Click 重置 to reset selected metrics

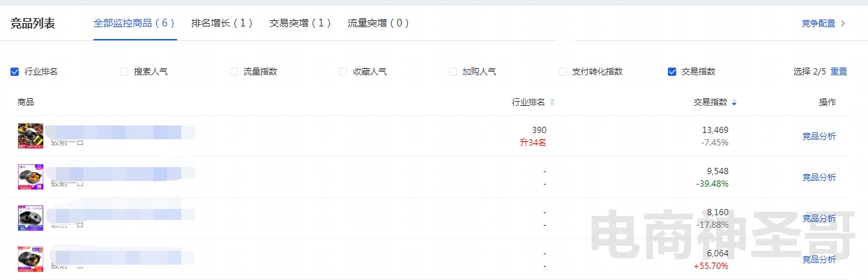point(839,72)
